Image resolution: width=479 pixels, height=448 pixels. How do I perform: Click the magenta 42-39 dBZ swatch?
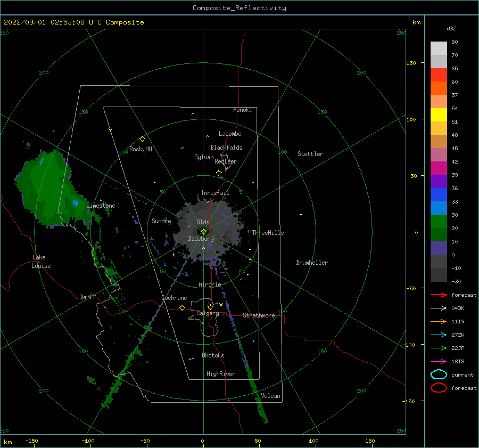point(439,168)
